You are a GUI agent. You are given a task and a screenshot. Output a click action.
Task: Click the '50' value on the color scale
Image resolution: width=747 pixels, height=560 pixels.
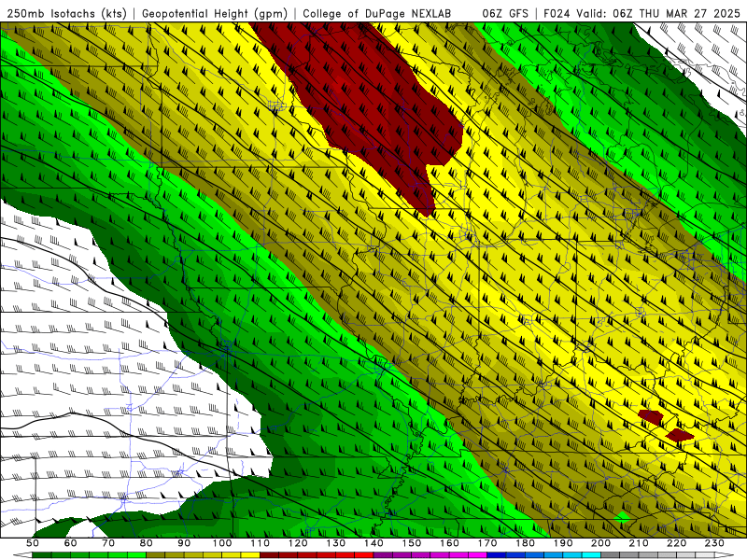point(33,543)
